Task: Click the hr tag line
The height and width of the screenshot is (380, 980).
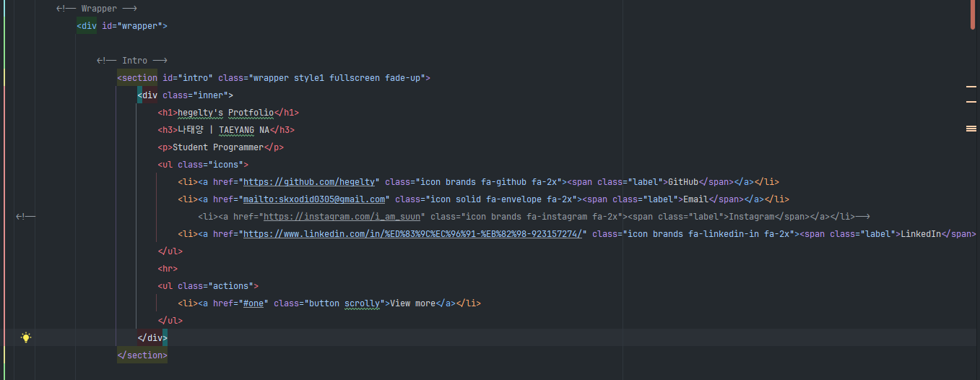Action: [x=168, y=269]
